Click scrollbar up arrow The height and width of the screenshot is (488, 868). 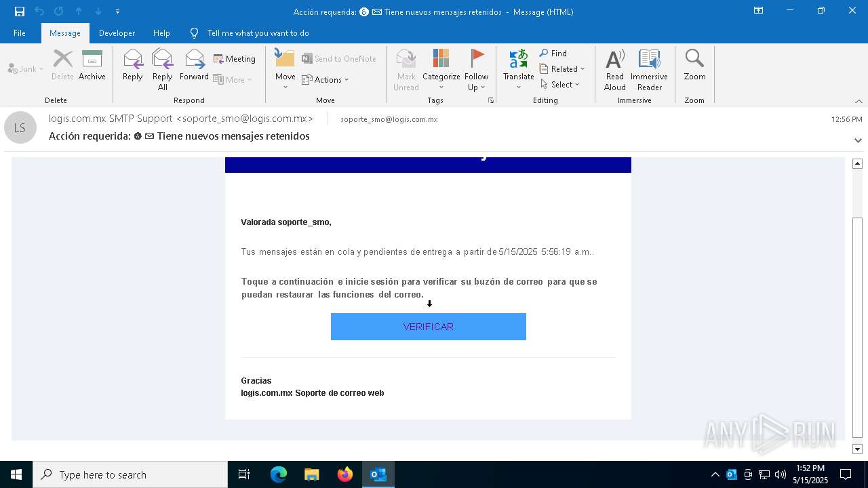(857, 163)
